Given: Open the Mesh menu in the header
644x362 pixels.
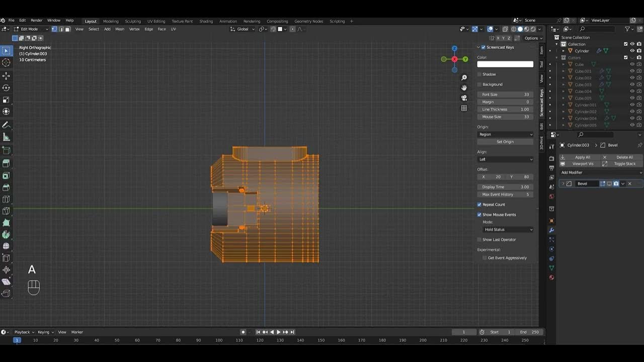Looking at the screenshot, I should 120,29.
